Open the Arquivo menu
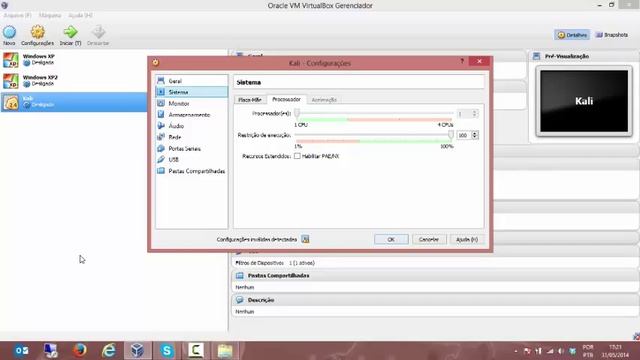 tap(17, 15)
